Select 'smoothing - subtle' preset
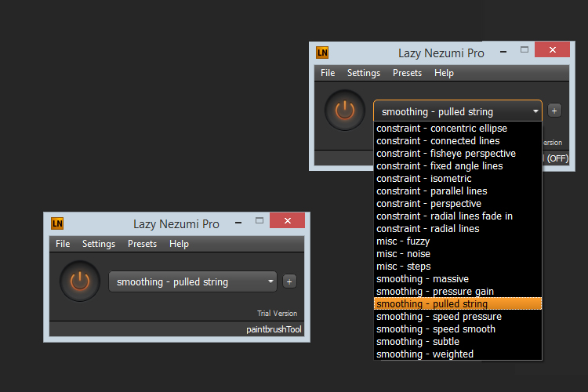The height and width of the screenshot is (392, 588). pyautogui.click(x=458, y=342)
